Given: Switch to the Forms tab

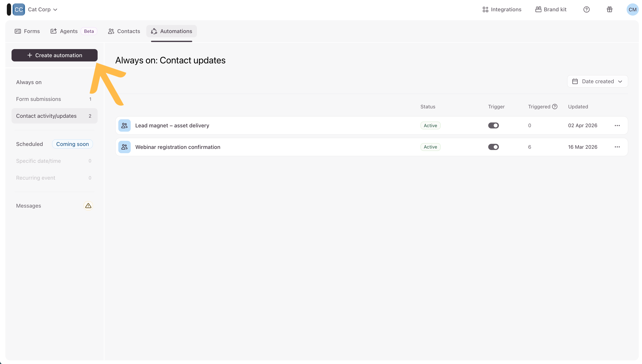Looking at the screenshot, I should 28,31.
